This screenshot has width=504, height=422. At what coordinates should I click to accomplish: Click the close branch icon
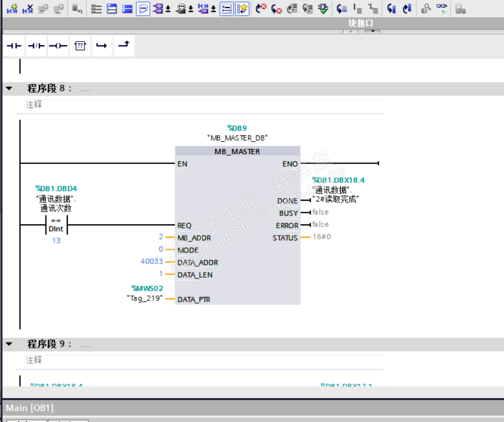pos(123,45)
